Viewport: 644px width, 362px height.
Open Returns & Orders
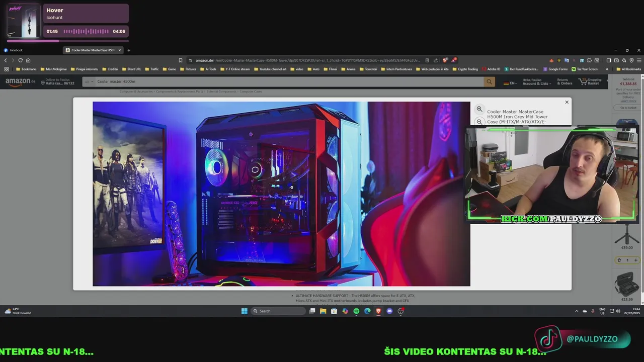(x=565, y=81)
